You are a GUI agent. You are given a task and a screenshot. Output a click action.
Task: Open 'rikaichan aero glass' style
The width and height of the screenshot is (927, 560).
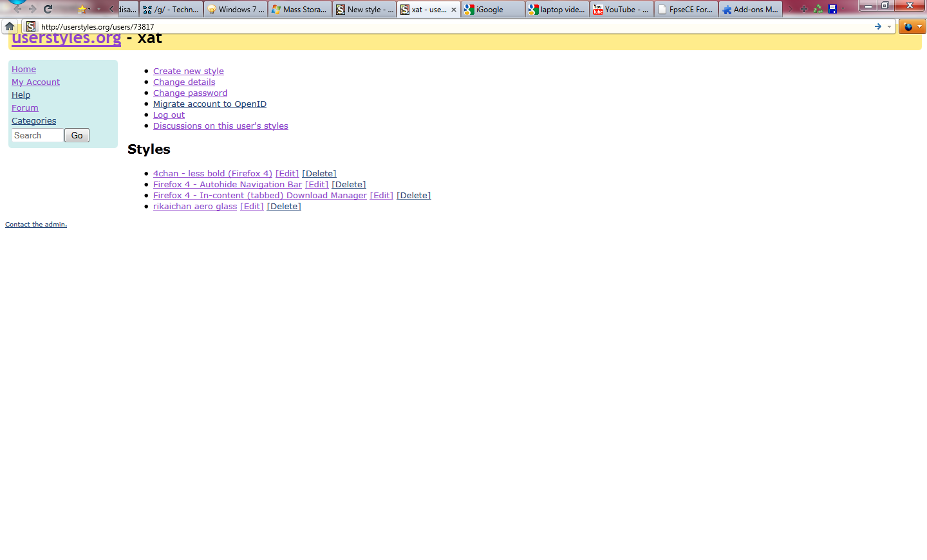[x=195, y=207]
